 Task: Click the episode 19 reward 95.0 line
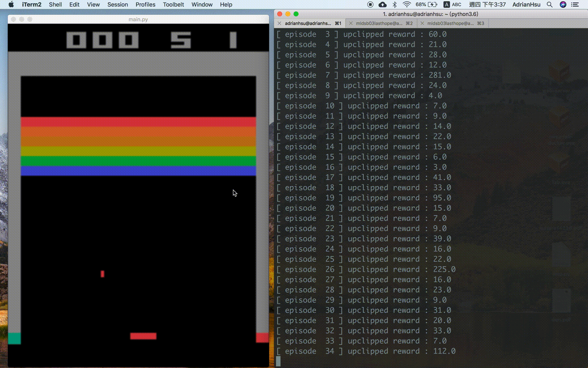(364, 198)
